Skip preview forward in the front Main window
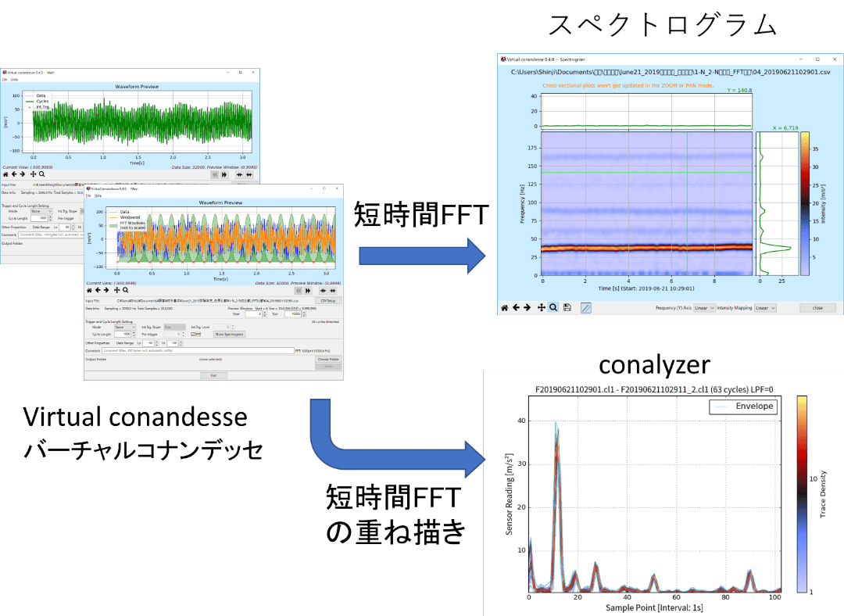The height and width of the screenshot is (616, 844). point(308,291)
